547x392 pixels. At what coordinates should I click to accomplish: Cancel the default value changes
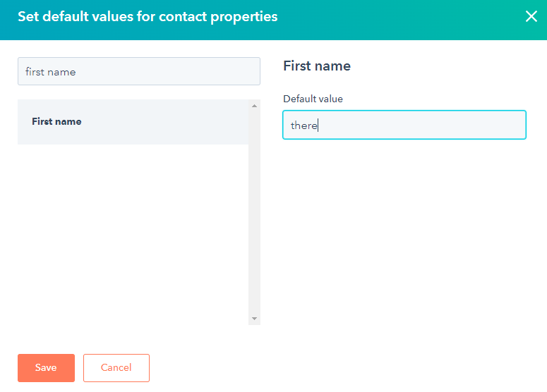(x=116, y=367)
